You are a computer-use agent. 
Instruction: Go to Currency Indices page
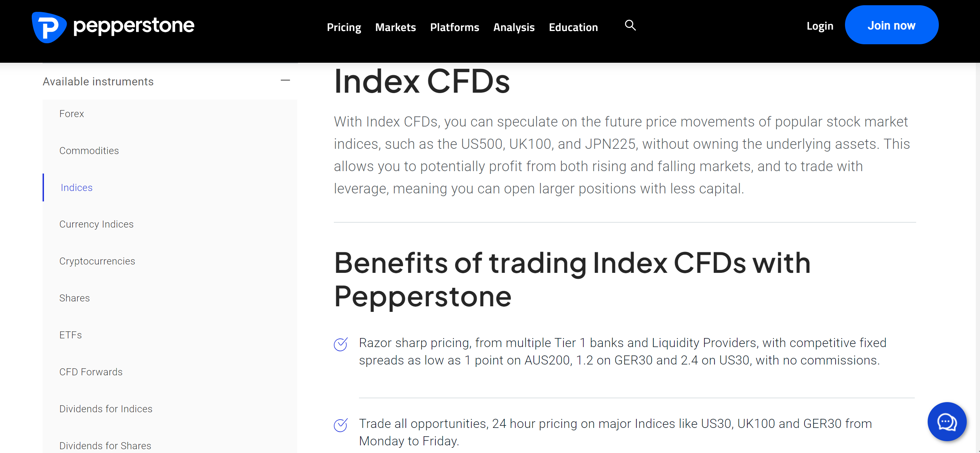point(96,224)
